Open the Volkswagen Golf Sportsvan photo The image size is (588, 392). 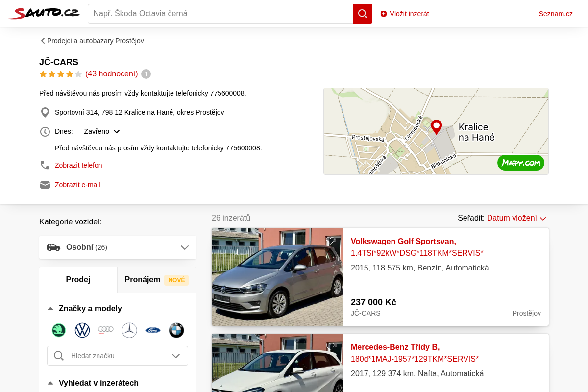(277, 277)
